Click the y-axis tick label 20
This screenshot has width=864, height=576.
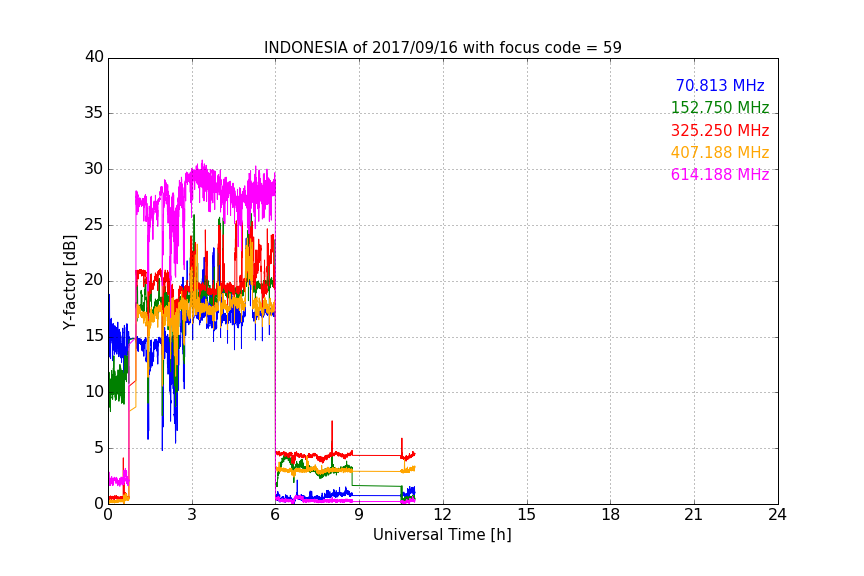tap(94, 280)
